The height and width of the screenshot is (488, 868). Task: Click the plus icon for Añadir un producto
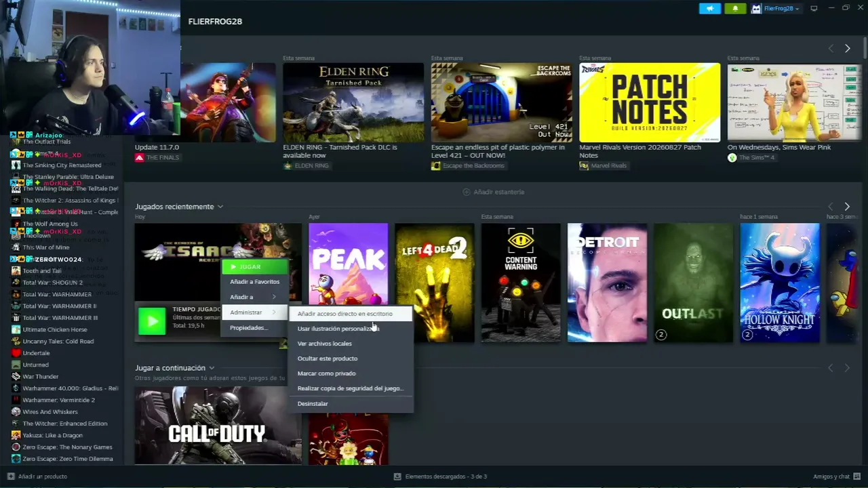coord(10,476)
